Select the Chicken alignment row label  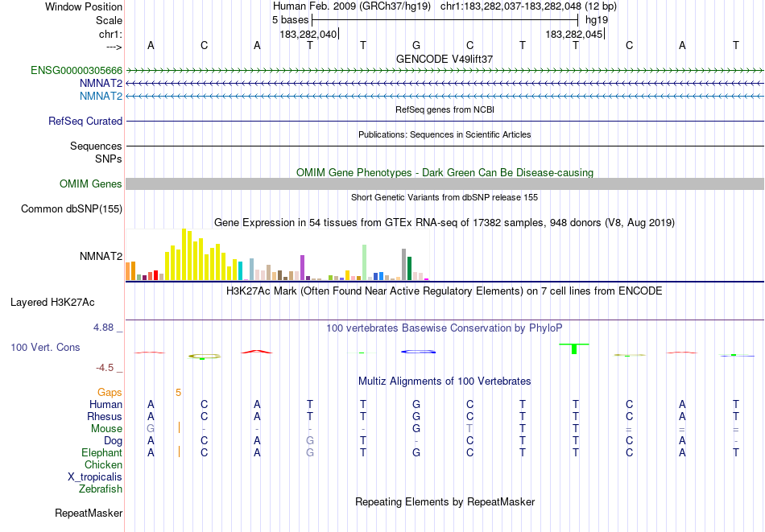click(x=103, y=464)
